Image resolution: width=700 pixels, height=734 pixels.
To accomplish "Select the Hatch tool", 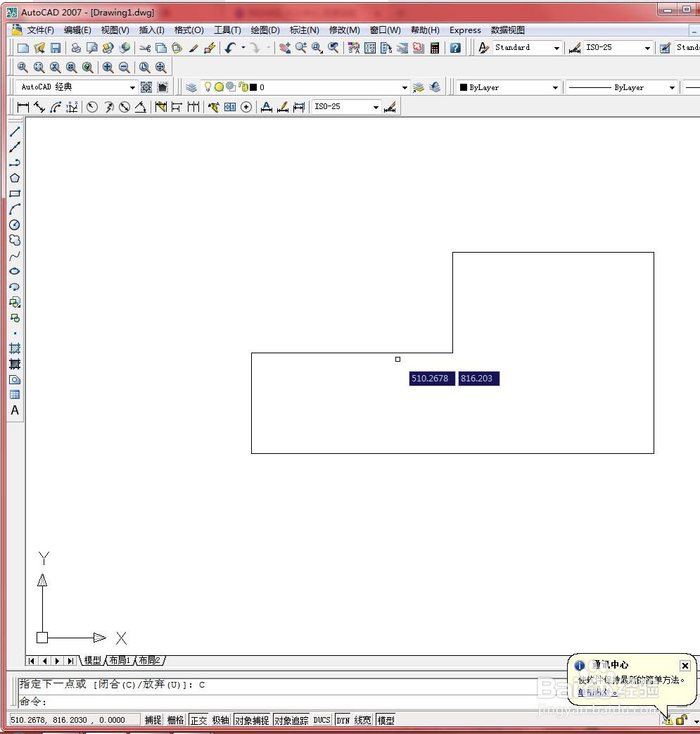I will [x=15, y=348].
